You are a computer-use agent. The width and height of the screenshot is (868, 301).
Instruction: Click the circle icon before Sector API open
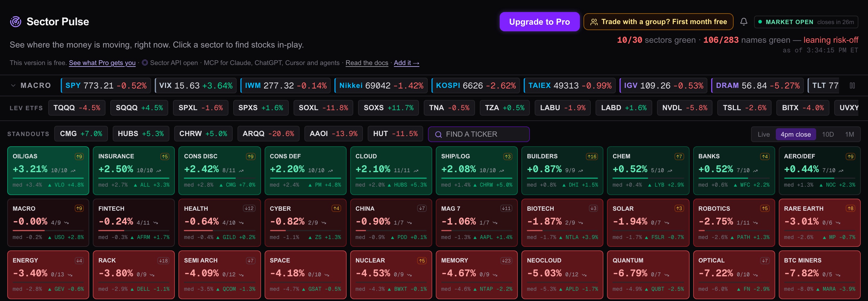(x=145, y=63)
